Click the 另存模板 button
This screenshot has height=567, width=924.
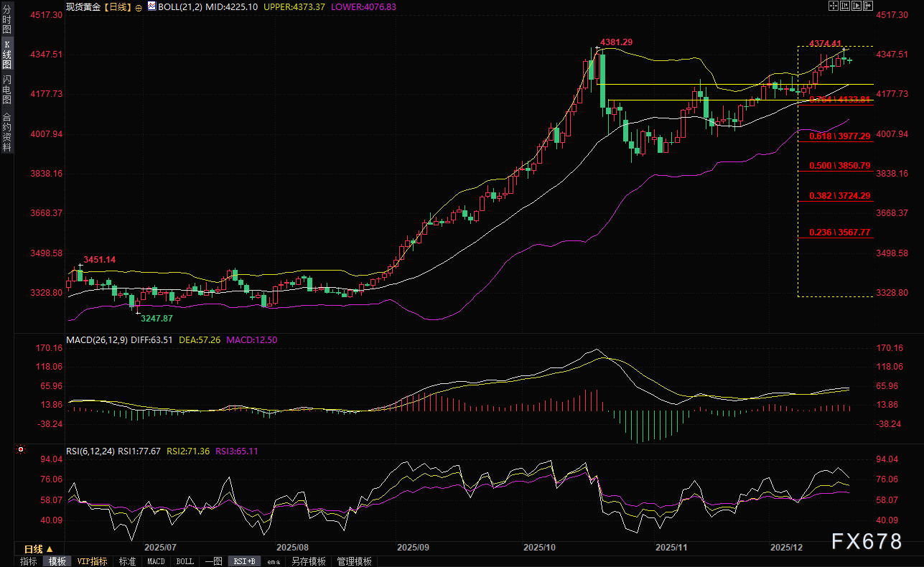[x=308, y=561]
